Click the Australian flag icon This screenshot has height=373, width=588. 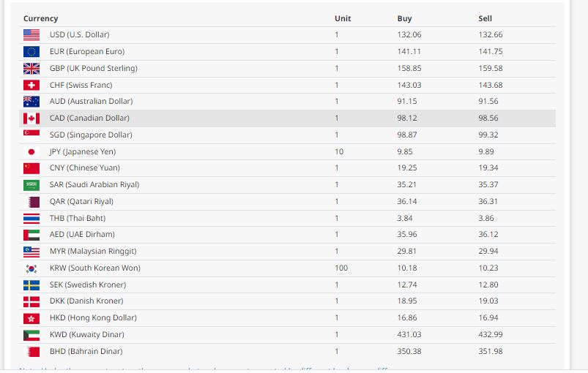click(x=31, y=101)
